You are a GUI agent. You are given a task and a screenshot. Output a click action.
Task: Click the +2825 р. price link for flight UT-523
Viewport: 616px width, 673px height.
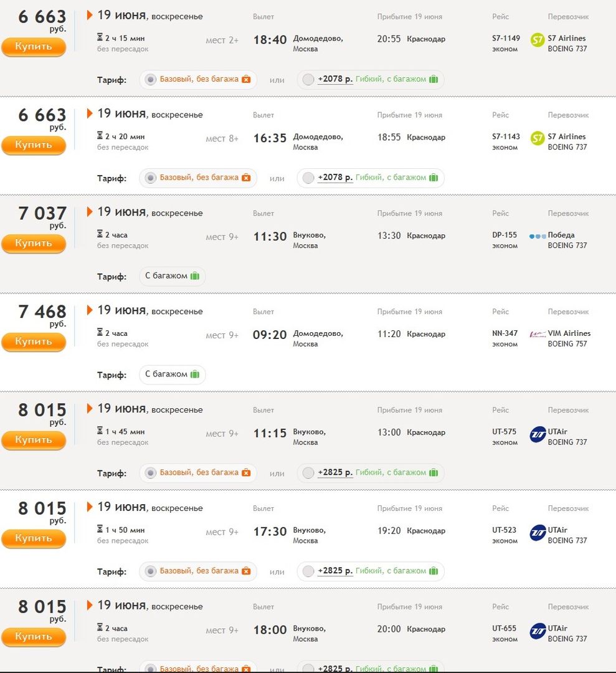pyautogui.click(x=335, y=571)
